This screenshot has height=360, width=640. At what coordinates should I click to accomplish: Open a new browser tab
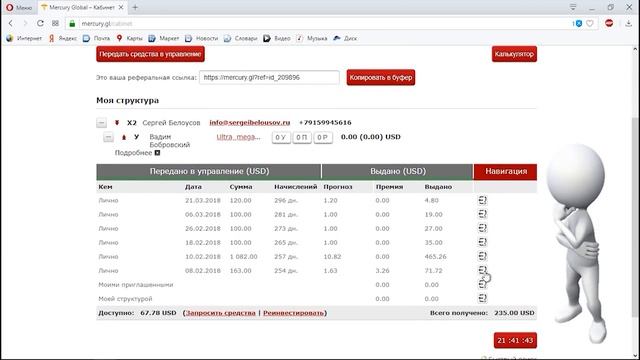click(x=135, y=7)
